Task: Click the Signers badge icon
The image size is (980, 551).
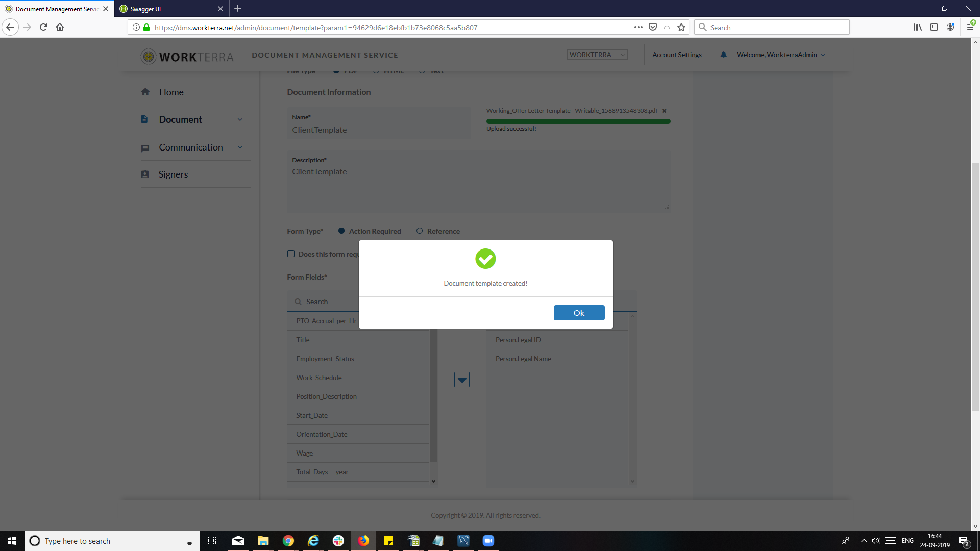Action: 145,174
